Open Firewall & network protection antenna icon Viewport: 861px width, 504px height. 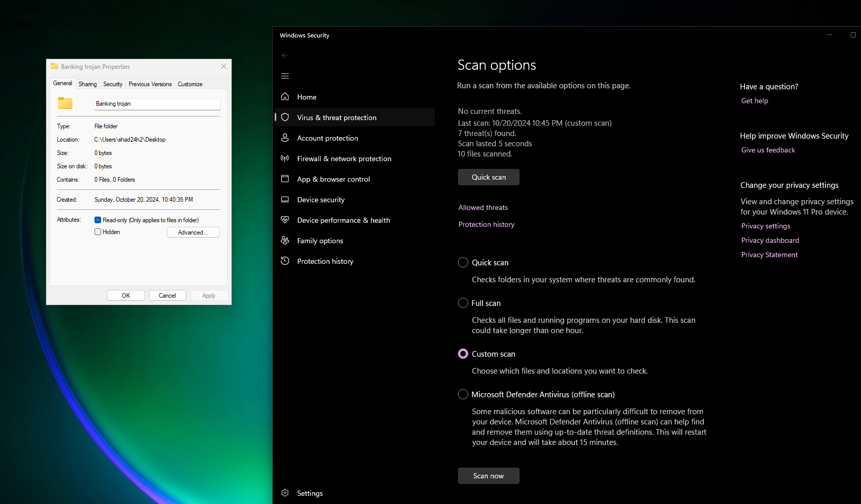coord(285,158)
